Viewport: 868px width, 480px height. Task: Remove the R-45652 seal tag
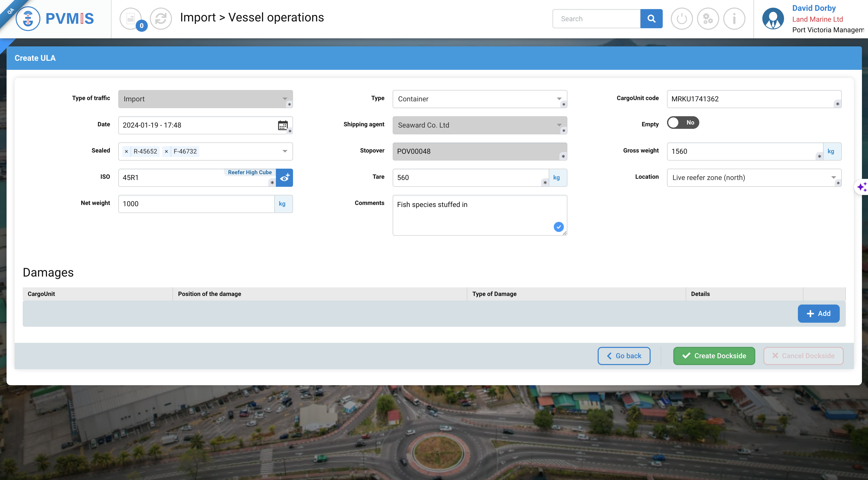126,152
